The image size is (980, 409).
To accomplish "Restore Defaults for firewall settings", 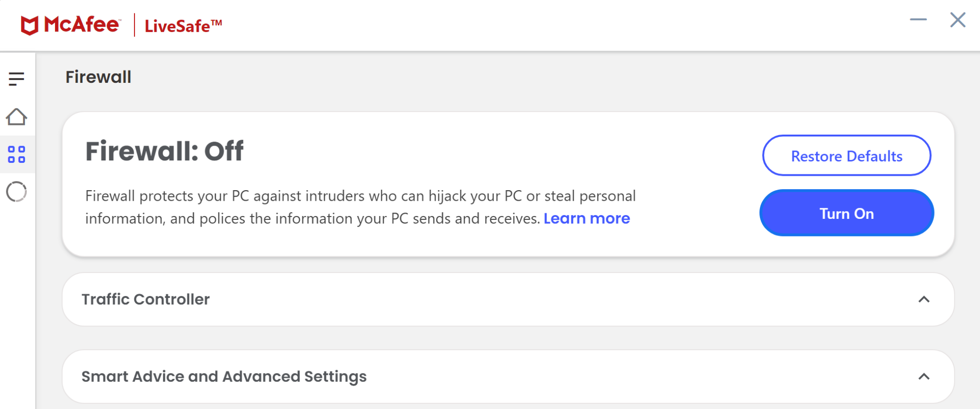I will tap(846, 156).
